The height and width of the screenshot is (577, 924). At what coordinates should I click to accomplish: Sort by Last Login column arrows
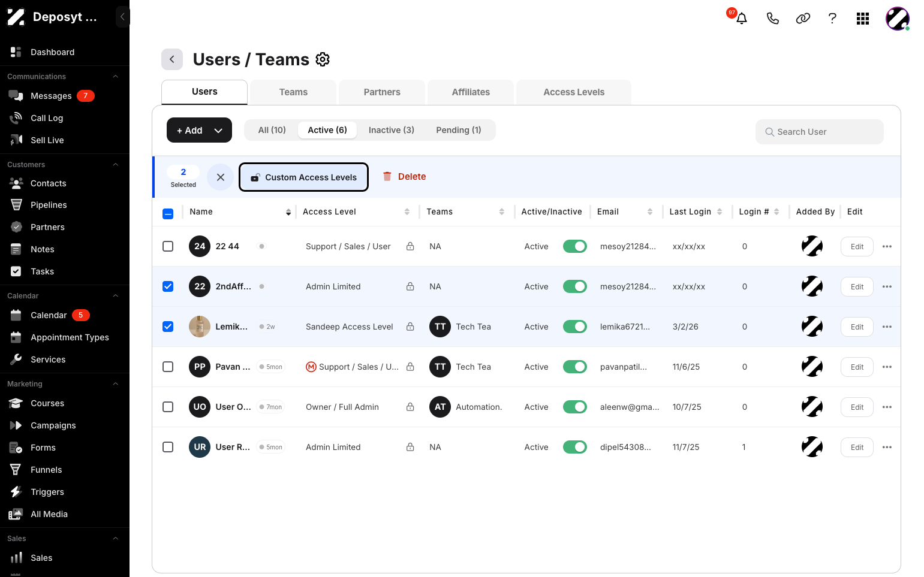pos(720,212)
